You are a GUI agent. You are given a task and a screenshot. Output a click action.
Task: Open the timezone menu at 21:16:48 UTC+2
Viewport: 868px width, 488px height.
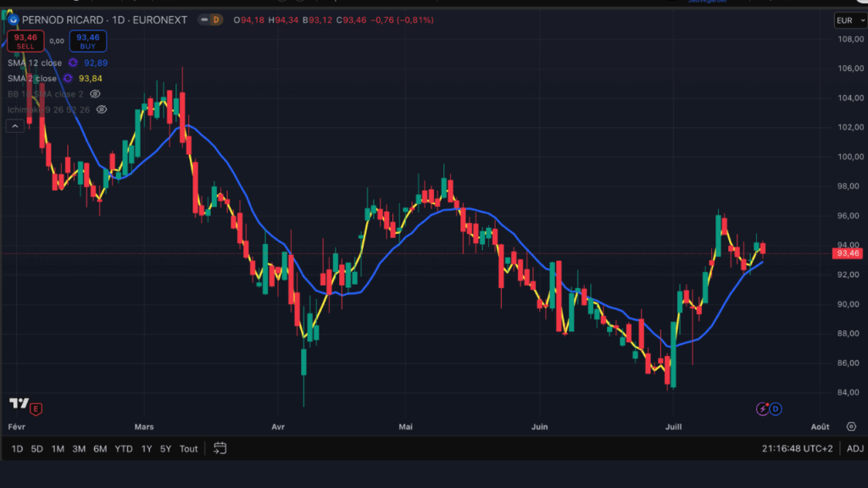[x=797, y=449]
